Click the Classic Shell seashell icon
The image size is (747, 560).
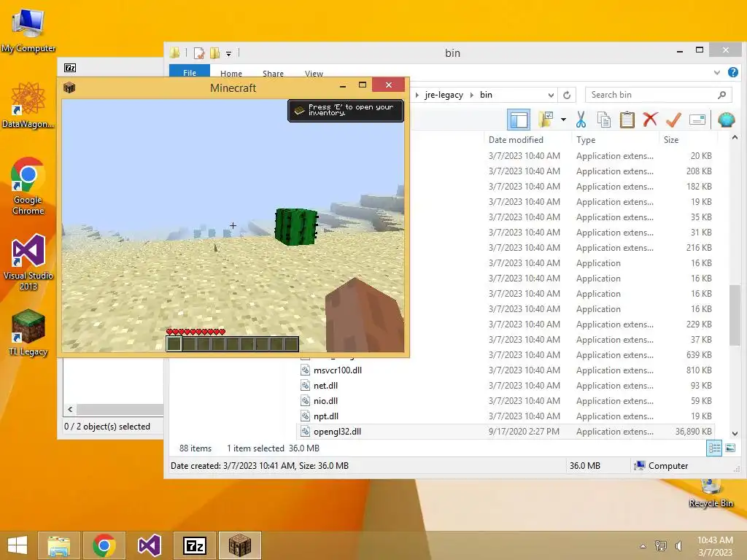coord(726,120)
